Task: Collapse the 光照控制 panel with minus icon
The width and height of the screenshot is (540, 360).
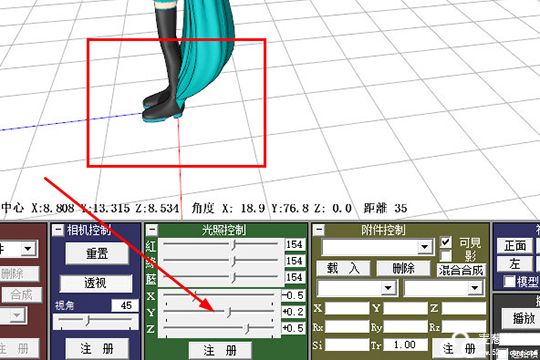Action: pos(152,230)
